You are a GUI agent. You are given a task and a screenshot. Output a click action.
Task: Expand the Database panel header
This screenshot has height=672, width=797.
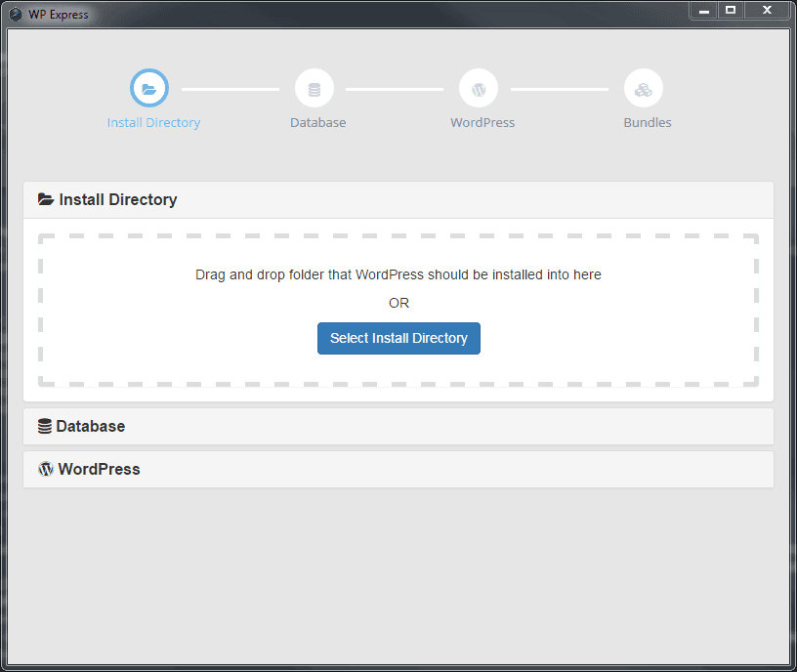pos(398,427)
